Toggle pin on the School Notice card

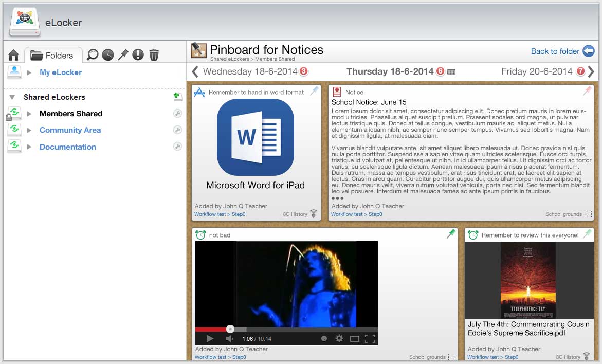pyautogui.click(x=587, y=91)
